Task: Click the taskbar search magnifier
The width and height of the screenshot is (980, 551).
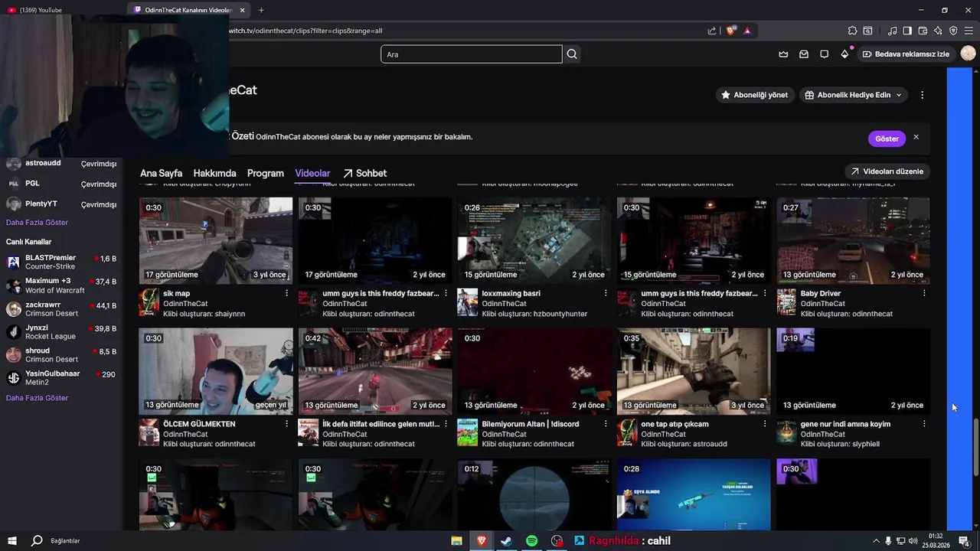Action: [x=36, y=540]
